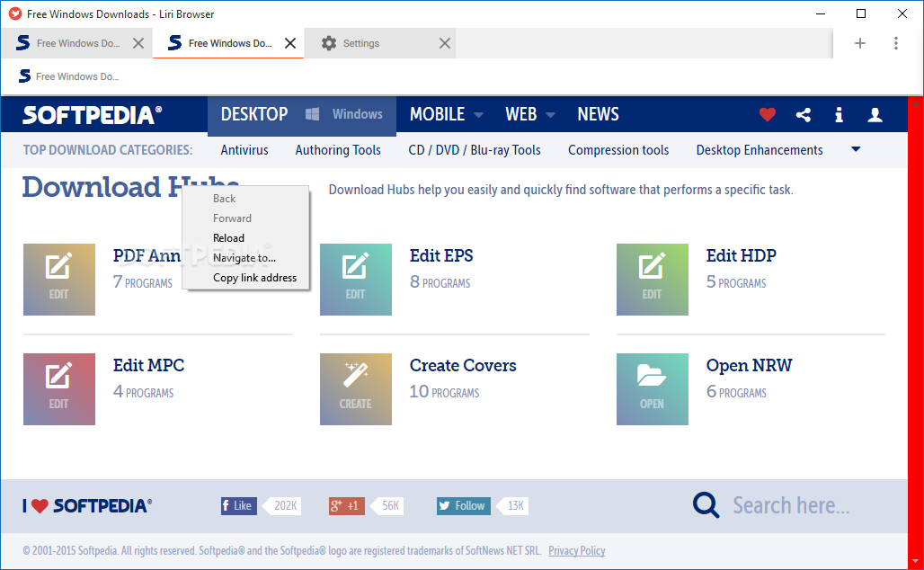This screenshot has height=570, width=924.
Task: Open the Edit HDP tile icon
Action: click(x=653, y=280)
